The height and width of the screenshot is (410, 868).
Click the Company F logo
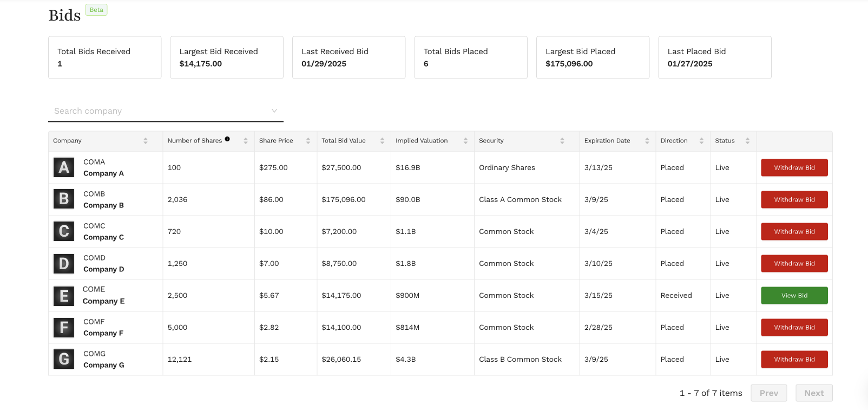point(64,327)
